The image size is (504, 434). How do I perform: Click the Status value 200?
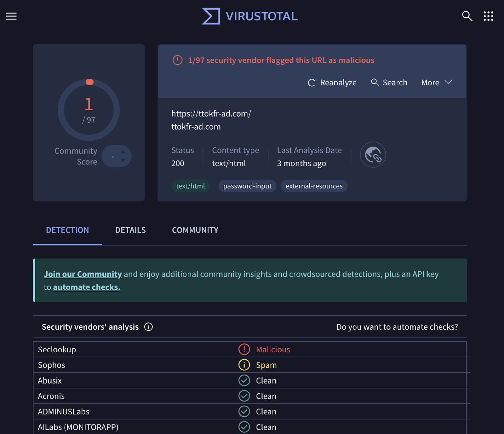pos(178,163)
